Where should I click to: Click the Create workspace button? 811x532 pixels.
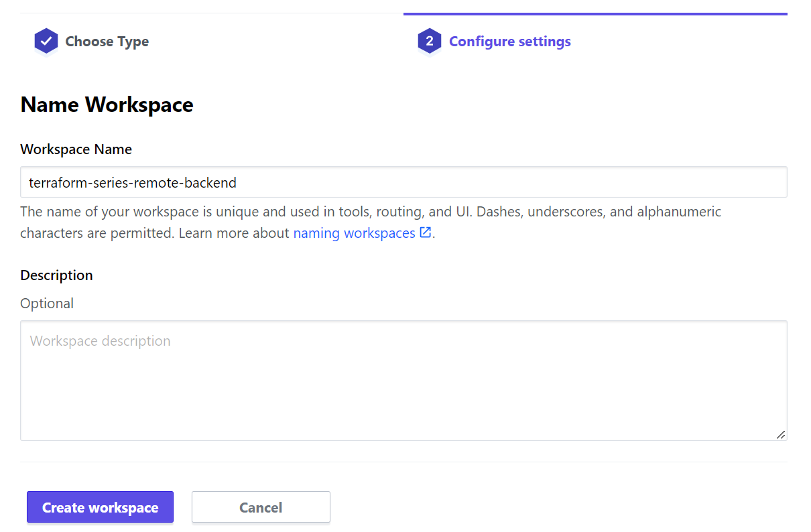100,507
